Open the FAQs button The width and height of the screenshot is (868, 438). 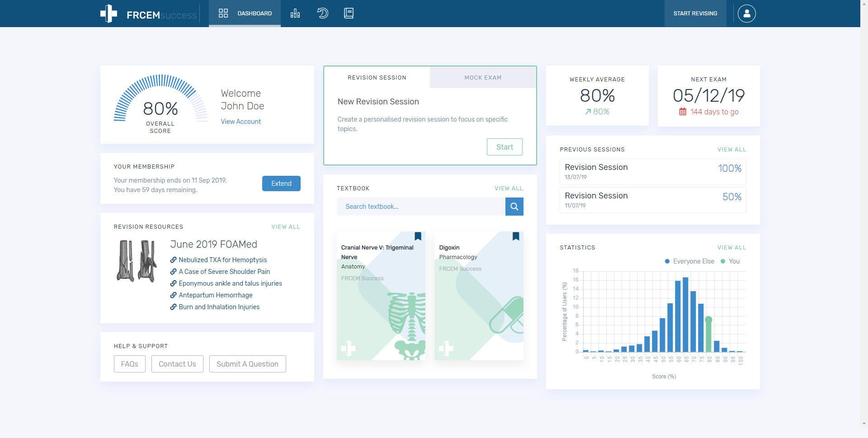[x=130, y=364]
